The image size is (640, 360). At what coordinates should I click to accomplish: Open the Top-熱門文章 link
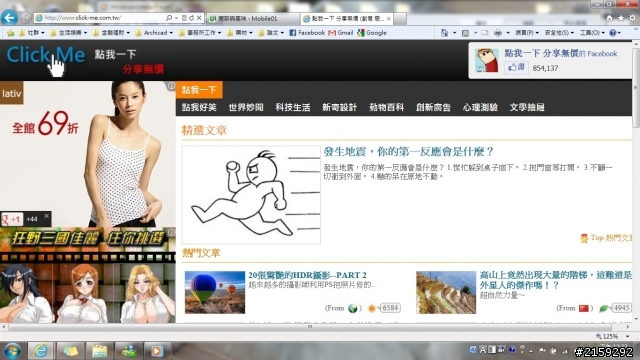coord(606,238)
